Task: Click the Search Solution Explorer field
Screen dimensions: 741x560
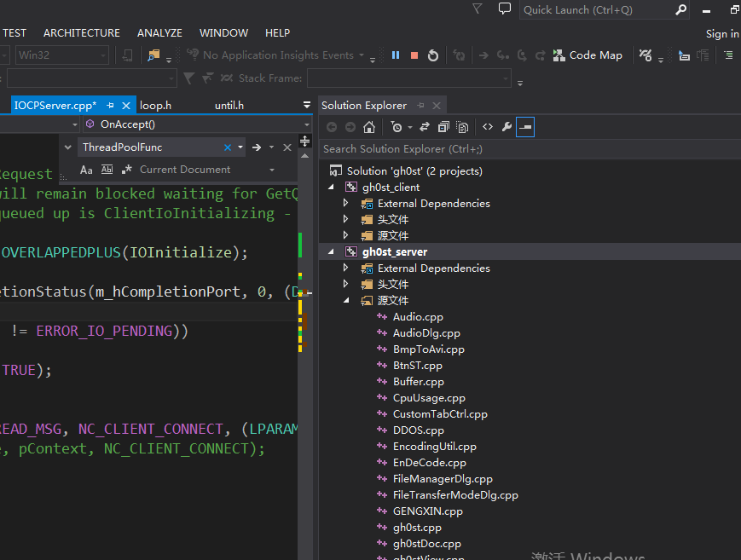Action: 512,149
